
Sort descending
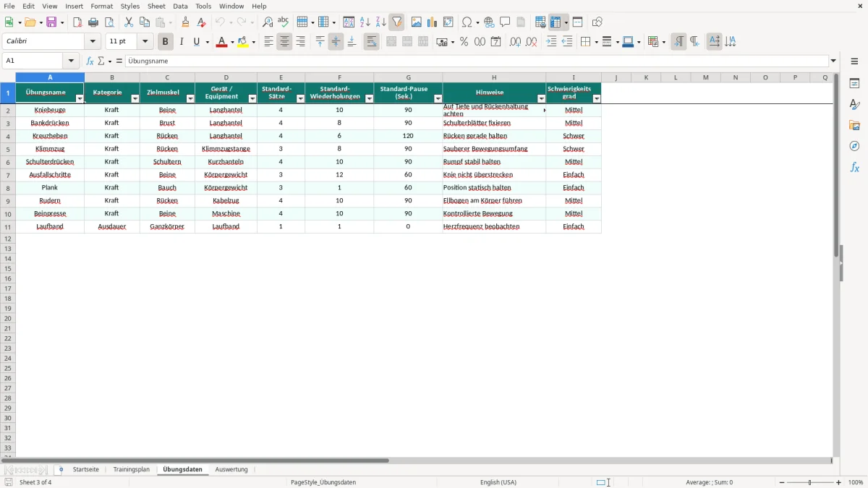click(x=381, y=22)
